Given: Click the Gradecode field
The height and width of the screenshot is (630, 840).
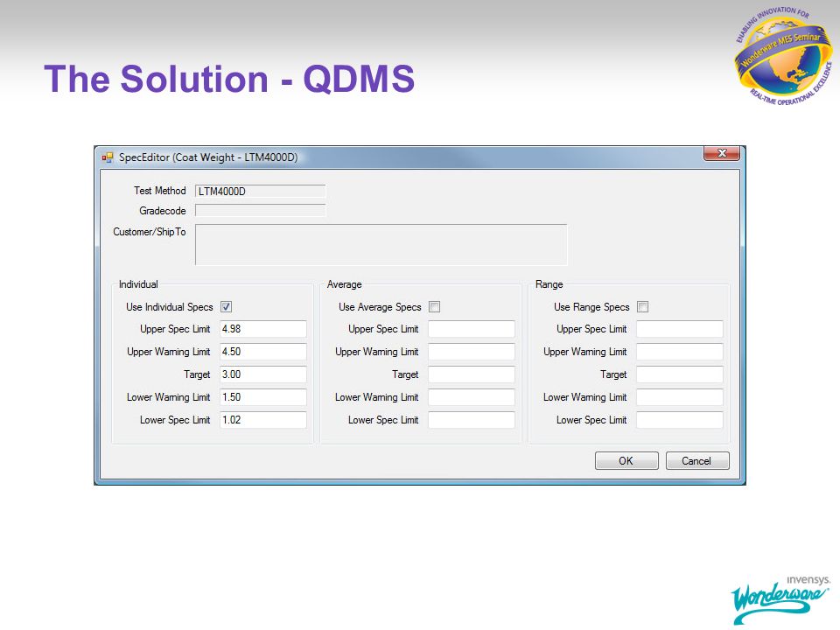Looking at the screenshot, I should click(x=261, y=211).
